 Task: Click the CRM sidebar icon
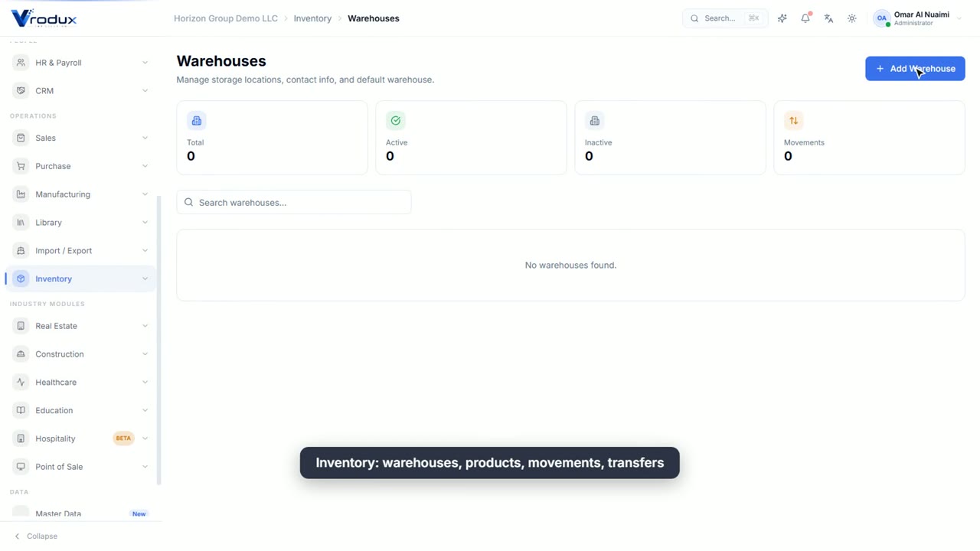click(x=21, y=90)
